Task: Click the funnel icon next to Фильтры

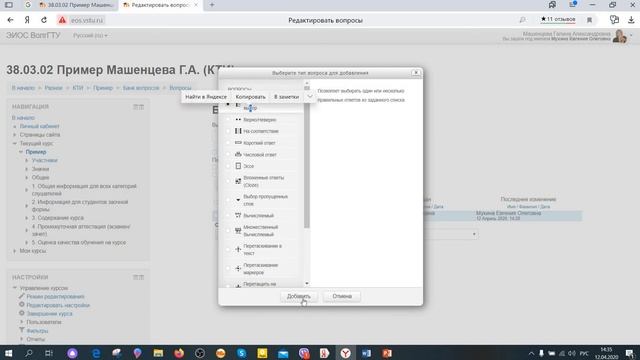Action: click(22, 330)
